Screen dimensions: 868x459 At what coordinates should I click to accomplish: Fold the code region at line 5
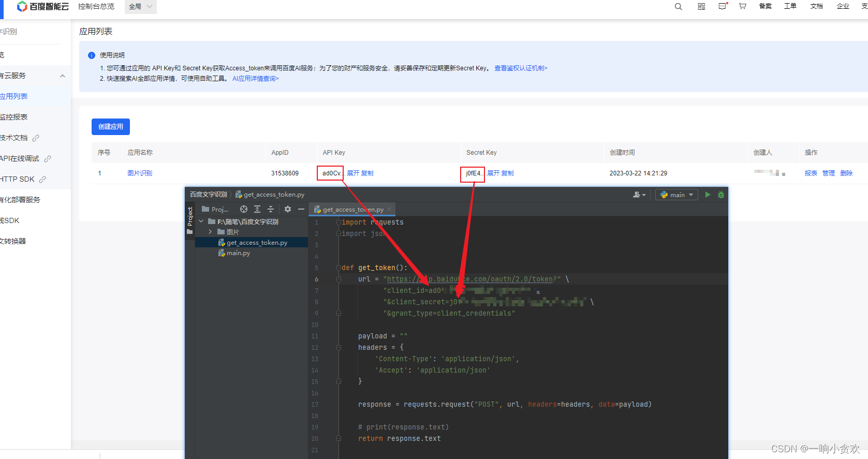pos(339,268)
